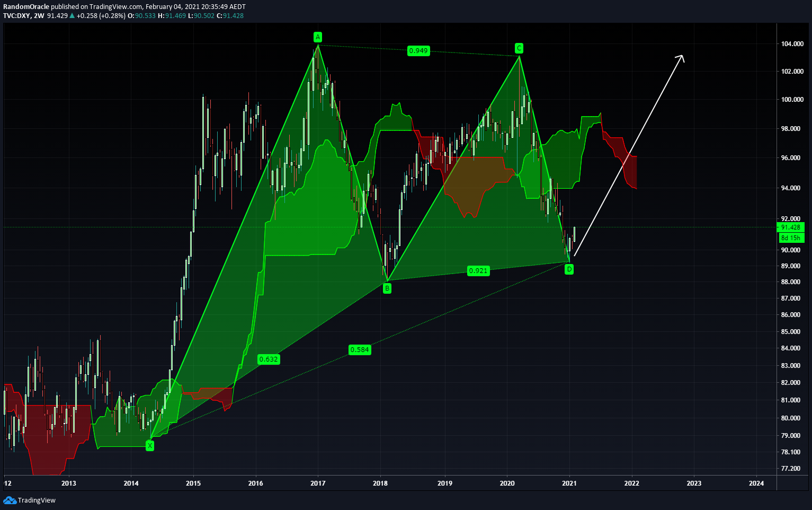Click the RandomOracle author name
812x510 pixels.
pyautogui.click(x=26, y=6)
